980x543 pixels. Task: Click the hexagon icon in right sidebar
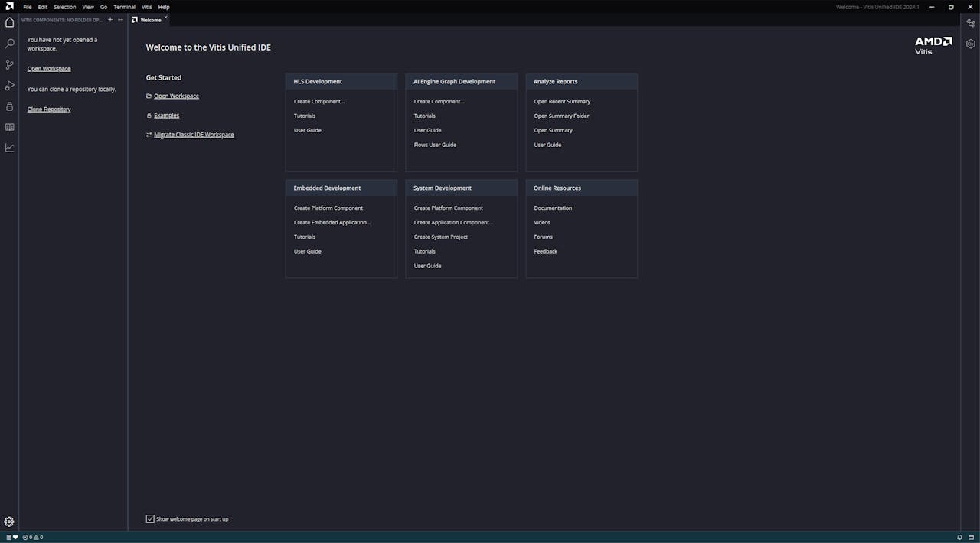point(971,44)
